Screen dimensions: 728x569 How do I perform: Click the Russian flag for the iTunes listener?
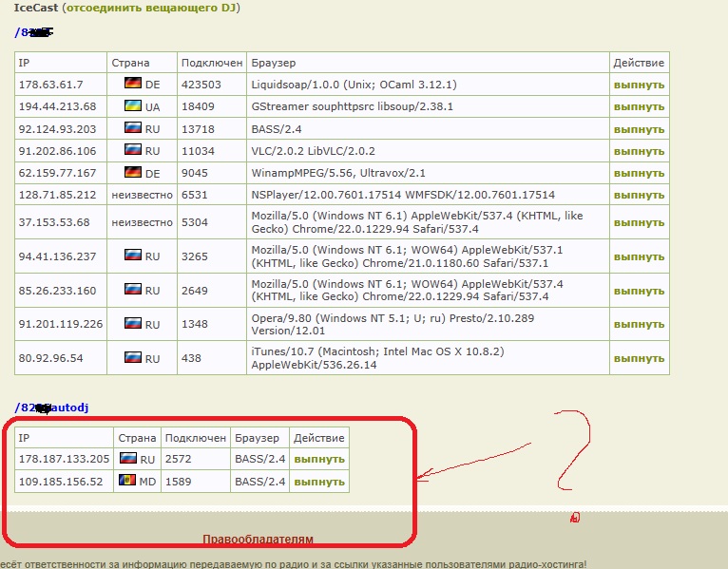pyautogui.click(x=132, y=358)
